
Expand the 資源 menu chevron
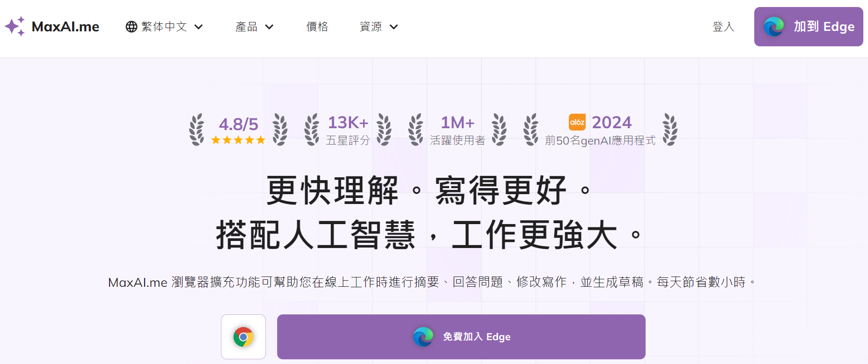pos(394,27)
